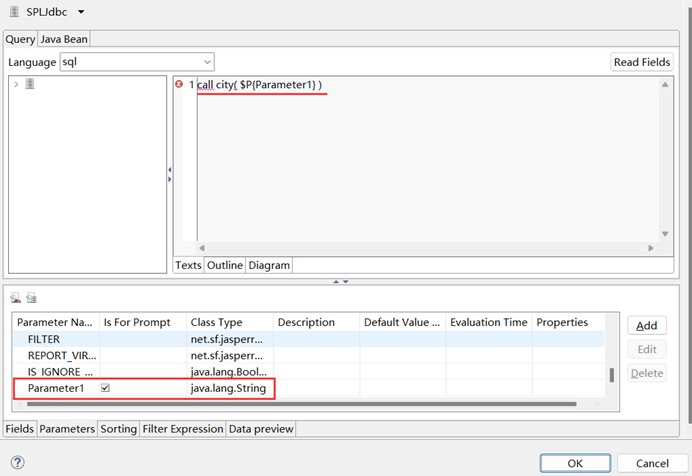Viewport: 692px width, 476px height.
Task: Click the Add parameter button
Action: [x=646, y=325]
